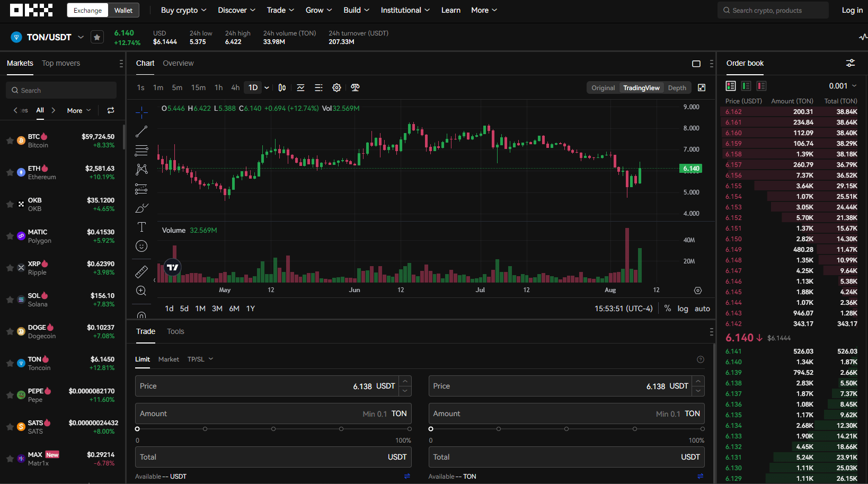Expand the 1D timeframe dropdown chevron
This screenshot has width=868, height=484.
click(x=267, y=87)
